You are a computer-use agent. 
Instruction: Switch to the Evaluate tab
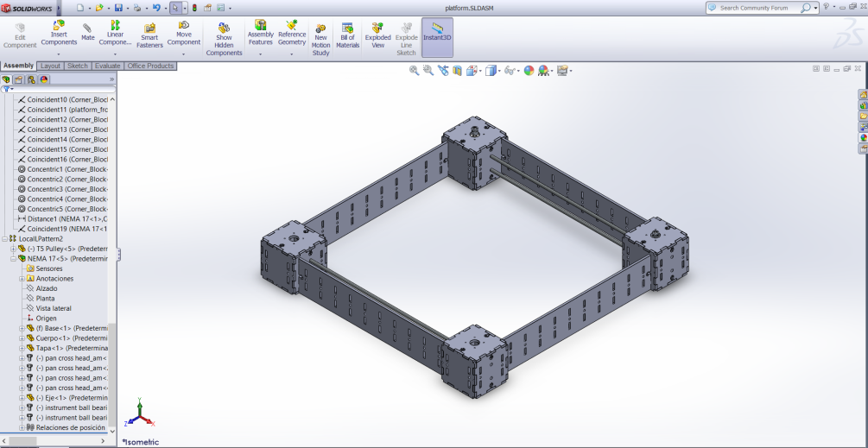click(x=107, y=66)
